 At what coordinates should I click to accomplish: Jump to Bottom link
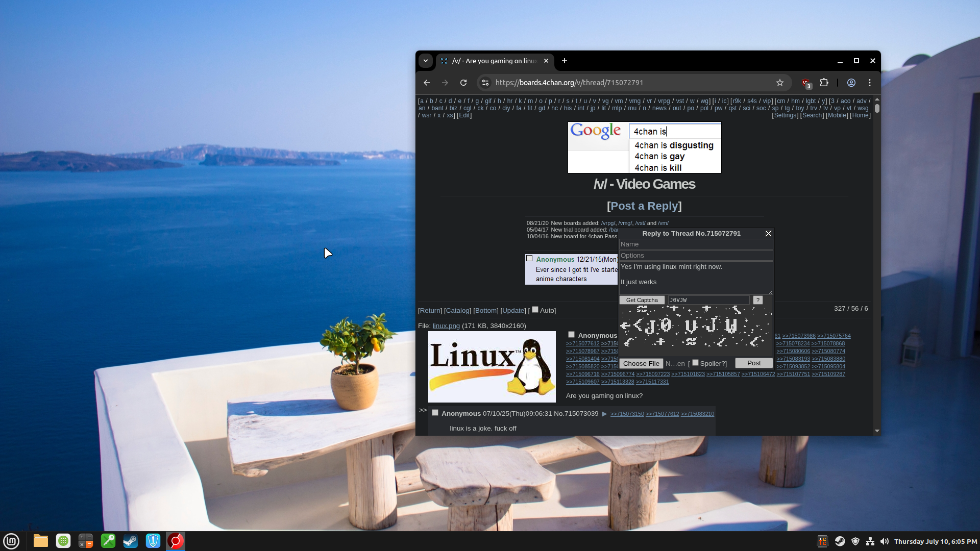pos(486,311)
